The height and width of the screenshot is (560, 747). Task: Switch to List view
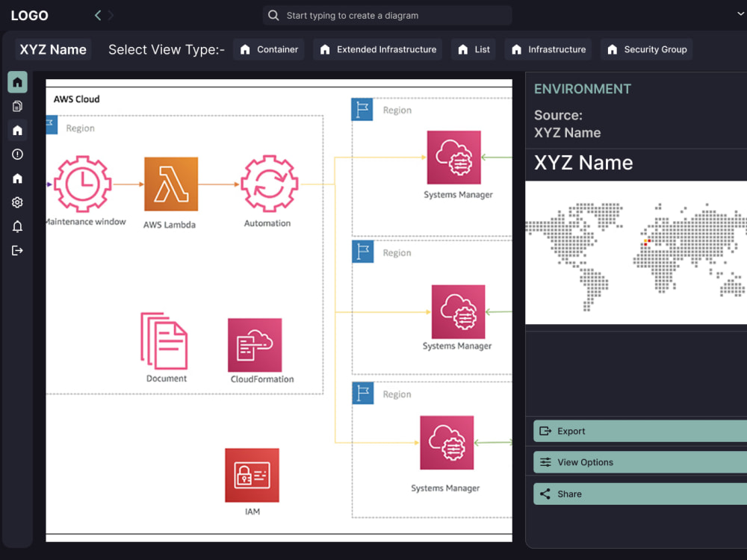pos(474,49)
